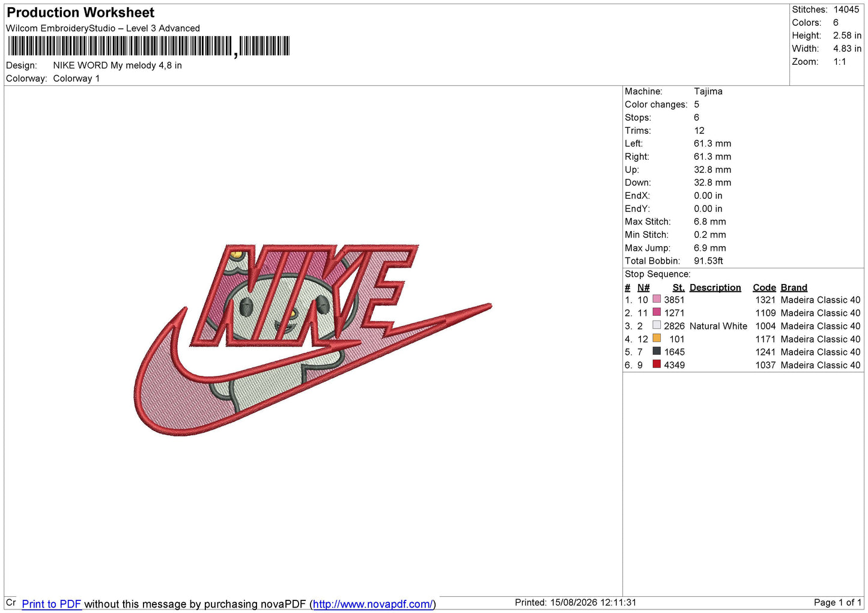Image resolution: width=868 pixels, height=613 pixels.
Task: Click the design barcode
Action: pyautogui.click(x=149, y=46)
